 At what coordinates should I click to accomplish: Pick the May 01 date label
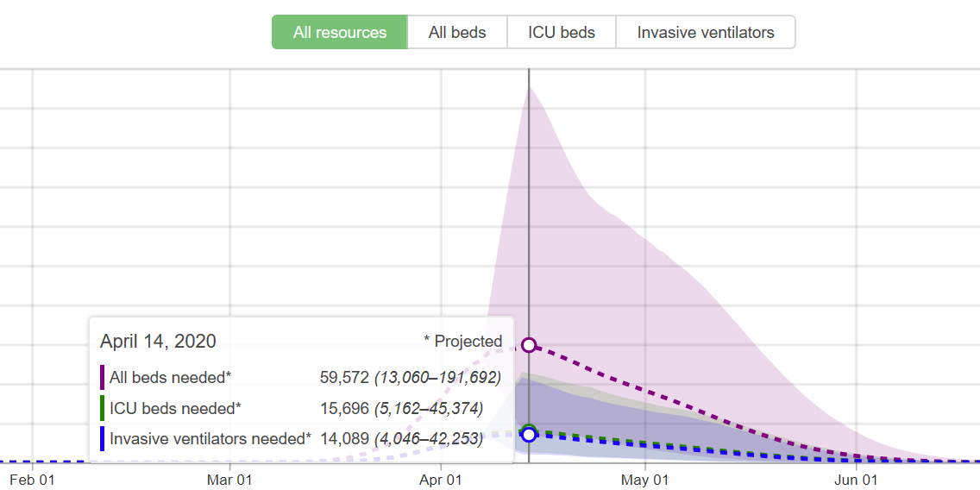point(645,480)
